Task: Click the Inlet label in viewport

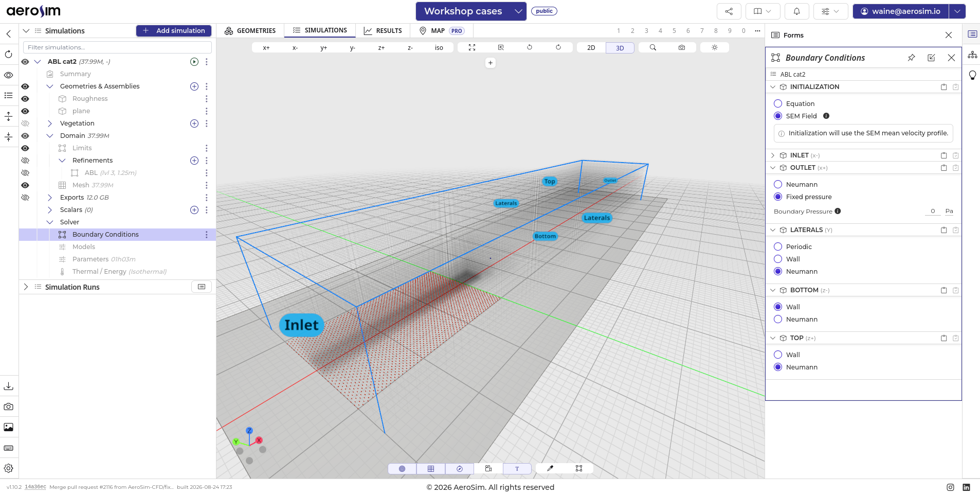Action: (x=302, y=325)
